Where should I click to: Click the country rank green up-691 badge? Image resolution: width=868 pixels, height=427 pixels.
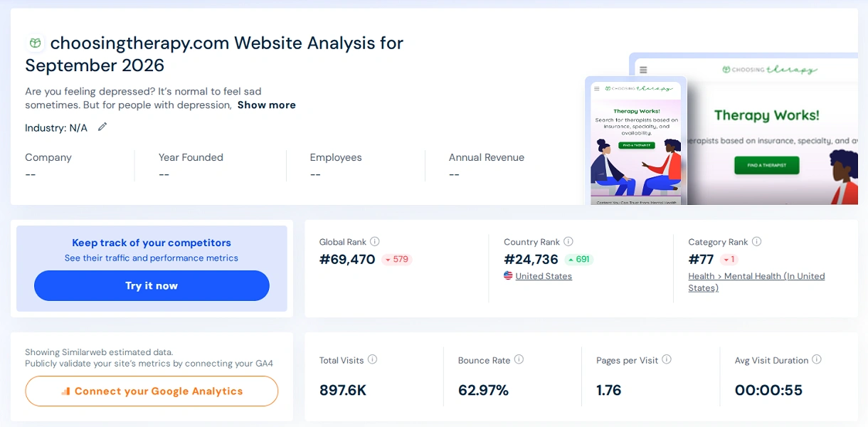(579, 259)
